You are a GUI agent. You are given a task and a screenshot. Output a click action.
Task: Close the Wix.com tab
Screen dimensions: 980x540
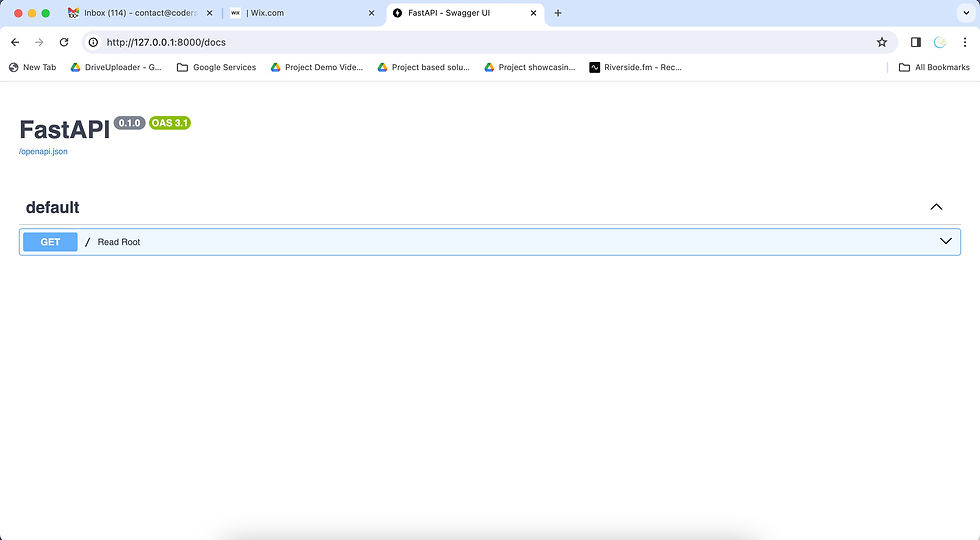click(x=371, y=12)
